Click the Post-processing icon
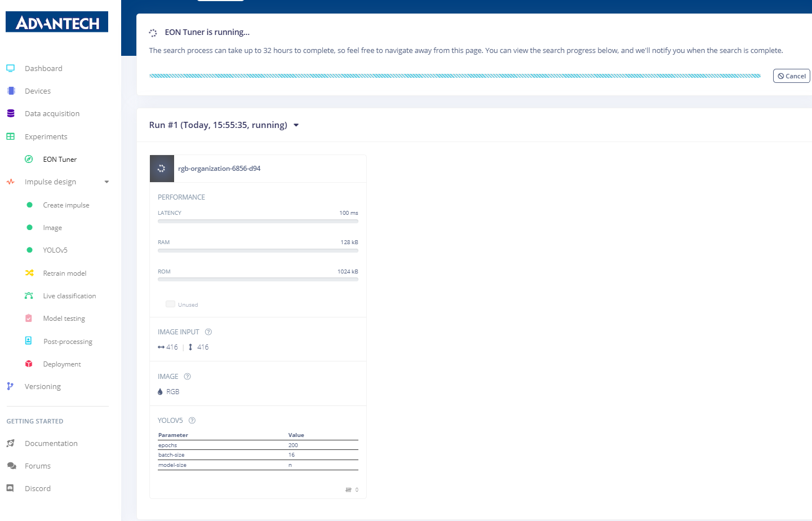Viewport: 812px width, 521px height. pyautogui.click(x=28, y=341)
